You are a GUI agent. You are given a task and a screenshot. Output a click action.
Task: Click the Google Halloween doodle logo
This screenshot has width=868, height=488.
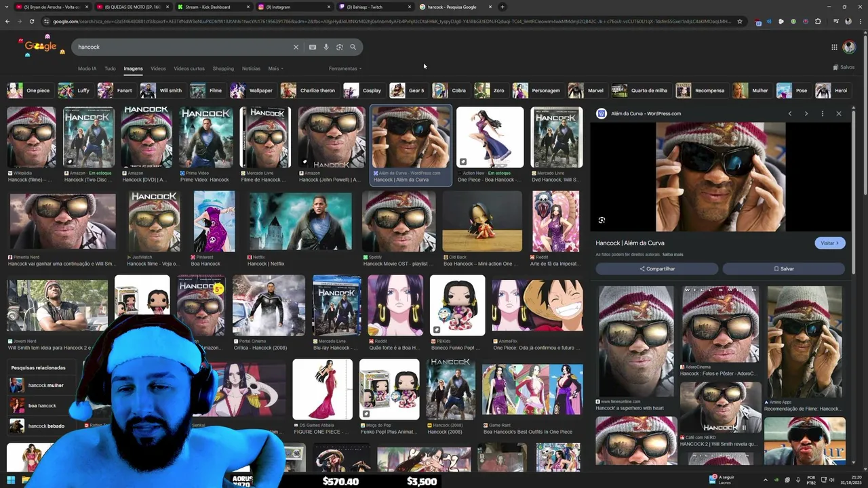(41, 47)
